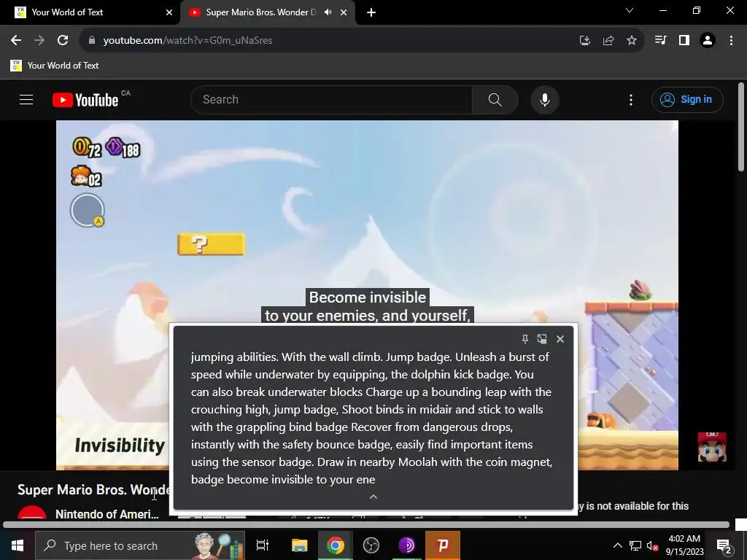Click the network icon in system tray

tap(635, 545)
